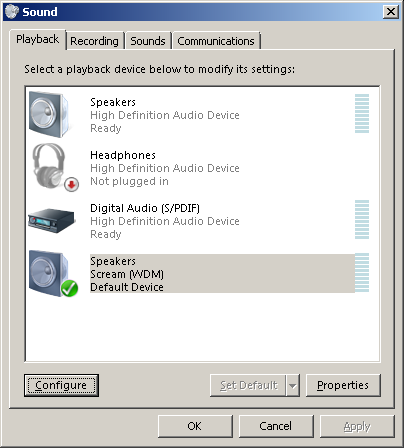Click the 'Not plugged in' status text
The height and width of the screenshot is (448, 404).
(x=129, y=181)
